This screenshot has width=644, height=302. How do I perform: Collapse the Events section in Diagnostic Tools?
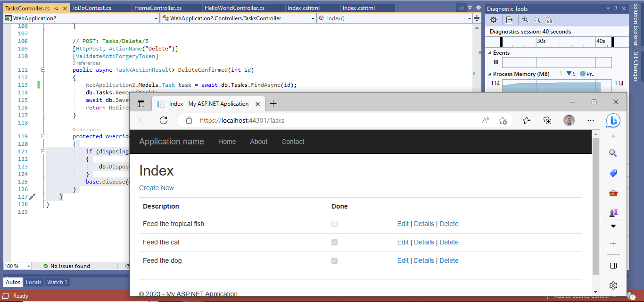489,53
